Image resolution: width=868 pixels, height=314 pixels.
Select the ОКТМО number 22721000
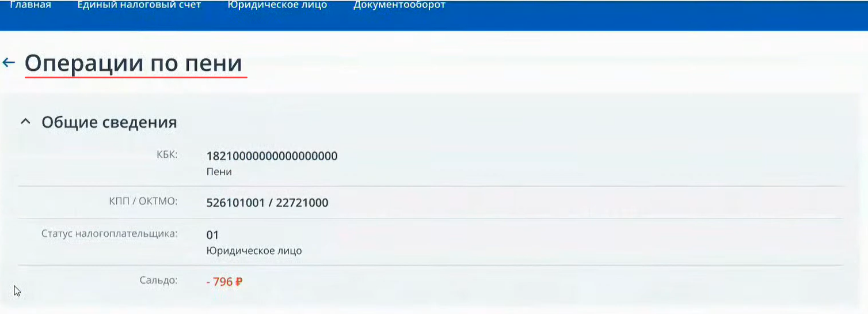click(x=302, y=203)
